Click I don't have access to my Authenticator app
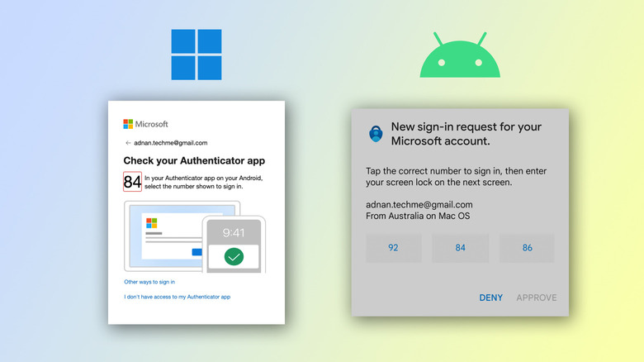 click(178, 297)
